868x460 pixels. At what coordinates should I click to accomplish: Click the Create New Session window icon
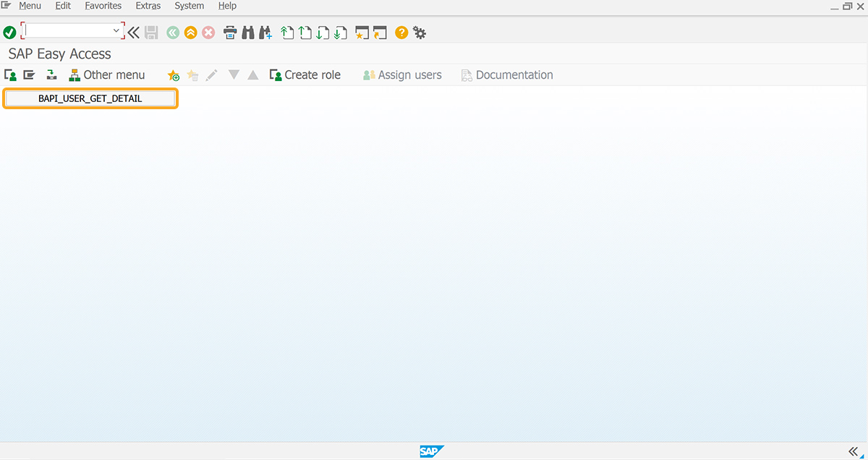coord(362,33)
